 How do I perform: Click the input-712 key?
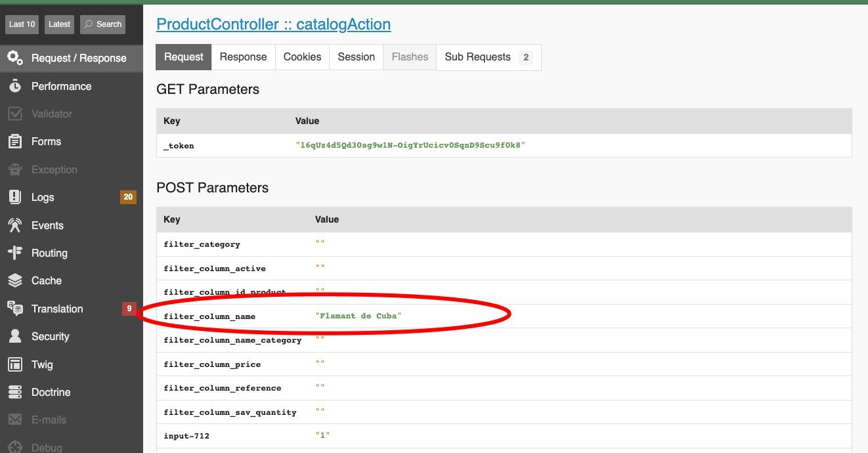(186, 436)
